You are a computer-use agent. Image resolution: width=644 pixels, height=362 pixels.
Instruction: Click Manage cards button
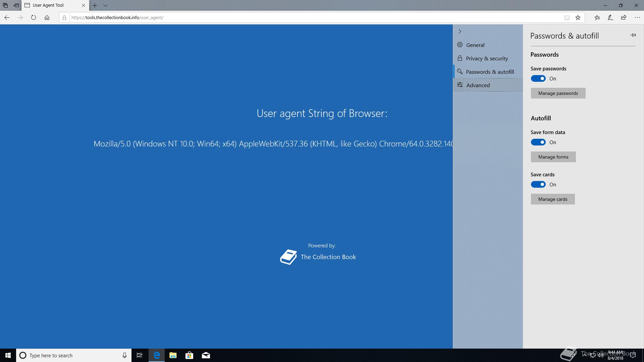click(x=553, y=199)
